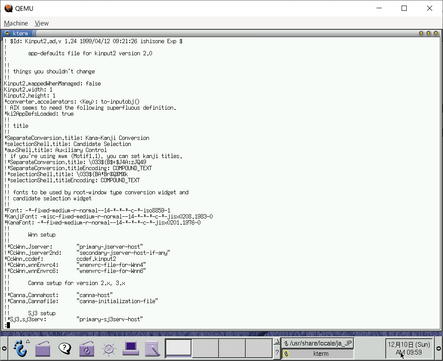Select the /usr/share/locale/ja_JP task button
This screenshot has width=443, height=361.
pos(317,343)
